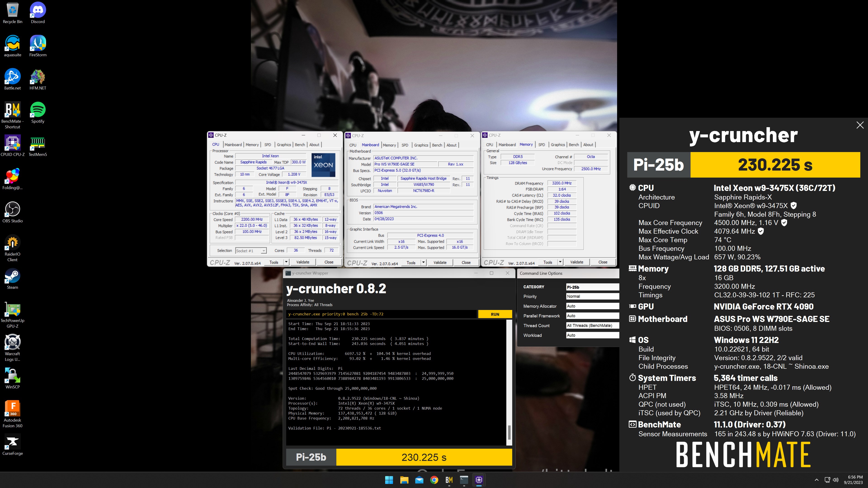Click the y-cruncher output scrollbar thumb
The width and height of the screenshot is (868, 488).
tap(509, 432)
